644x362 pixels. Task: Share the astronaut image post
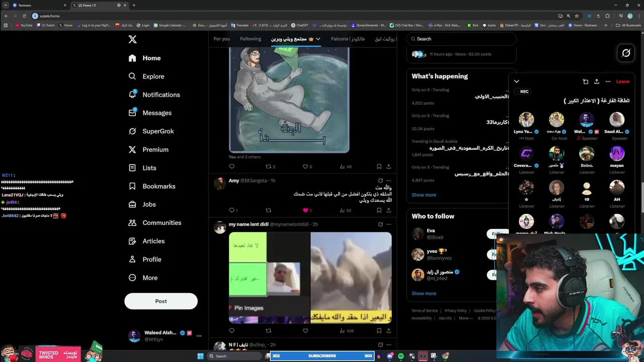tap(388, 166)
